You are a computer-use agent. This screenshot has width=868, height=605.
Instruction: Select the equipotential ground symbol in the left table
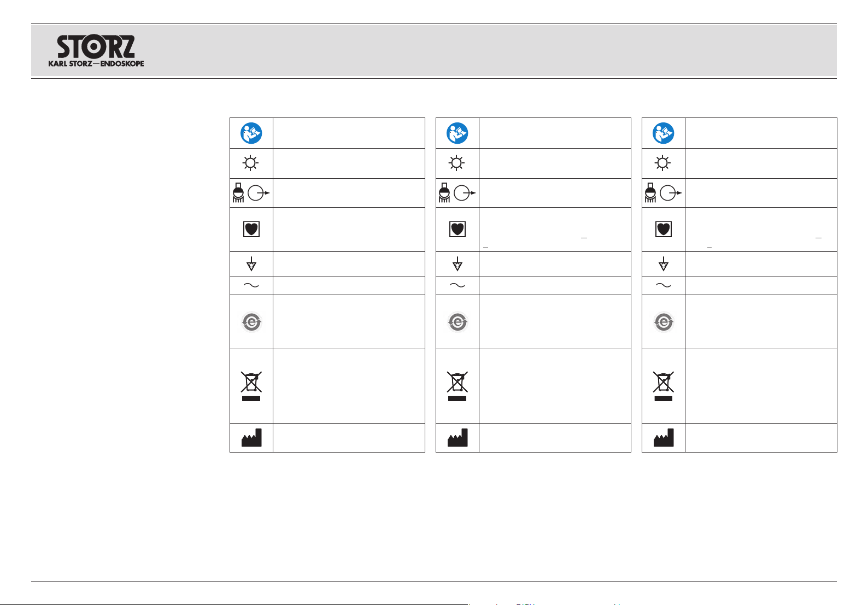pyautogui.click(x=251, y=265)
